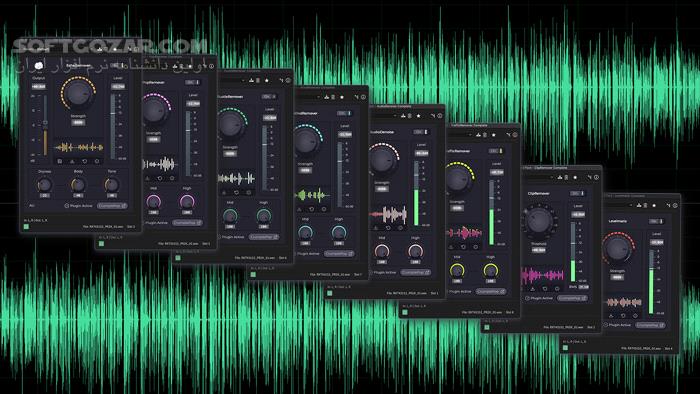Click the trash icon in AudioDenoise window header
This screenshot has width=700, height=394.
[x=409, y=116]
